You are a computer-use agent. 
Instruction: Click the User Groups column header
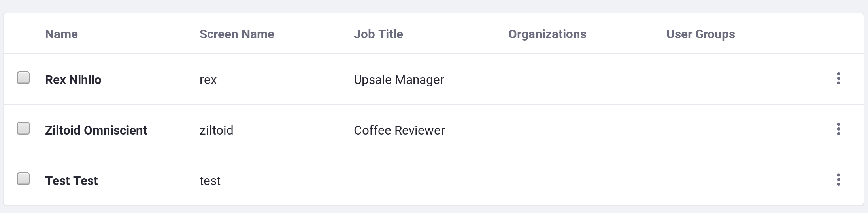pos(700,34)
